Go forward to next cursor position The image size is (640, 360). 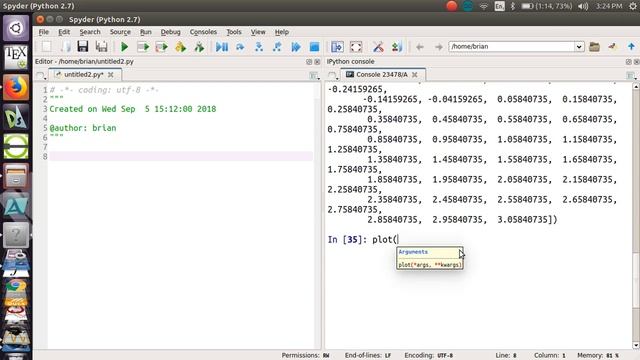[x=438, y=47]
